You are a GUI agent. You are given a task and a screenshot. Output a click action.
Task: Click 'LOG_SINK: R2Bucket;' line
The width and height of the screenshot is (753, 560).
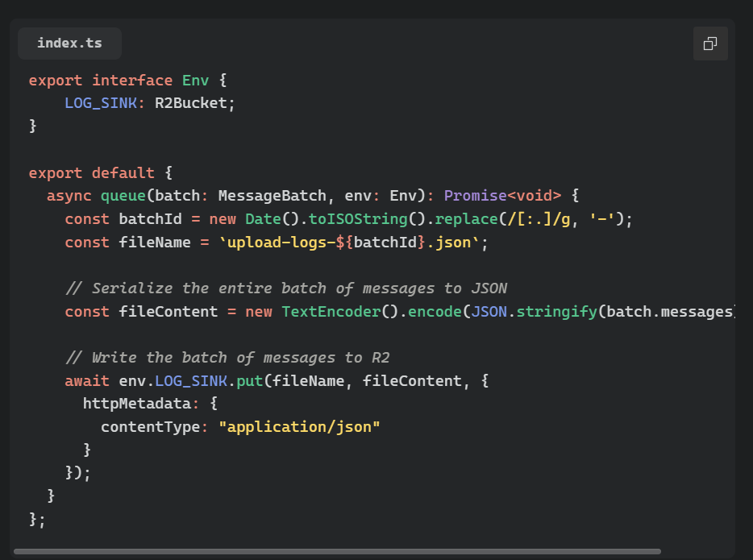[150, 103]
